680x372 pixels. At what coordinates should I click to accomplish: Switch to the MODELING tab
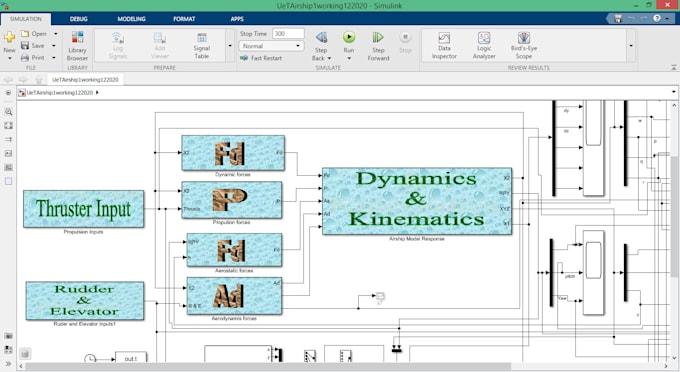click(x=131, y=19)
